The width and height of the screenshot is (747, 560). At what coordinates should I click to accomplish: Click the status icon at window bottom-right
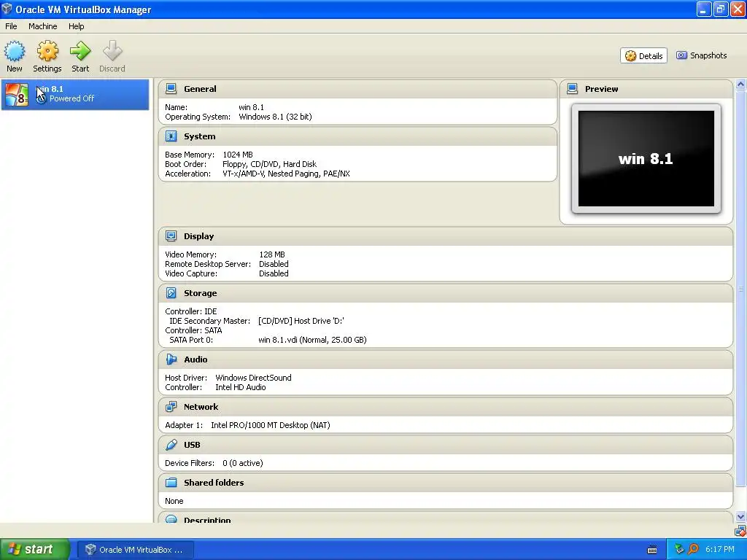[740, 531]
